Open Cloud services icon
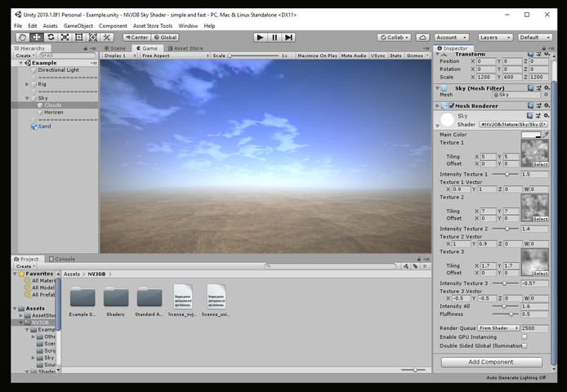567x392 pixels. 422,38
